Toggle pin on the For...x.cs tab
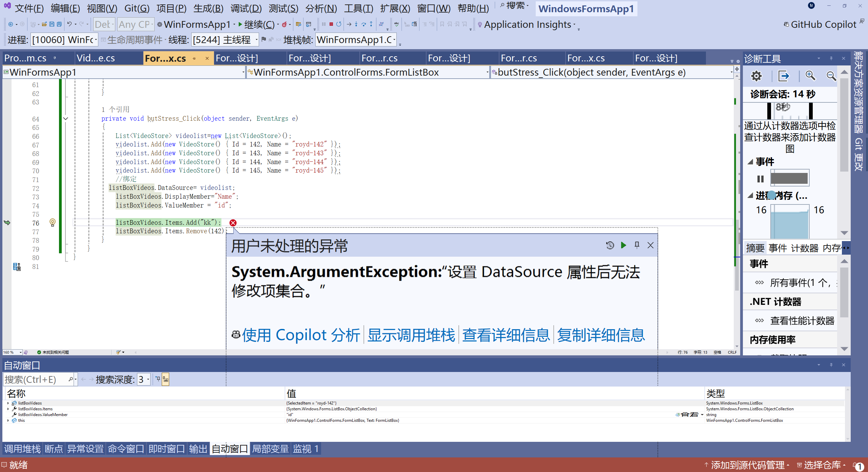 click(194, 58)
